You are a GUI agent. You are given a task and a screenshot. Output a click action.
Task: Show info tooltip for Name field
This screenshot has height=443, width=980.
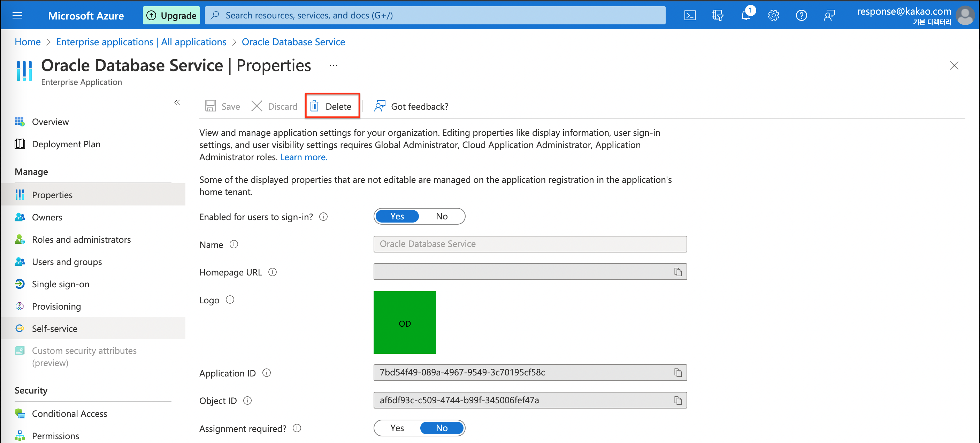[233, 244]
